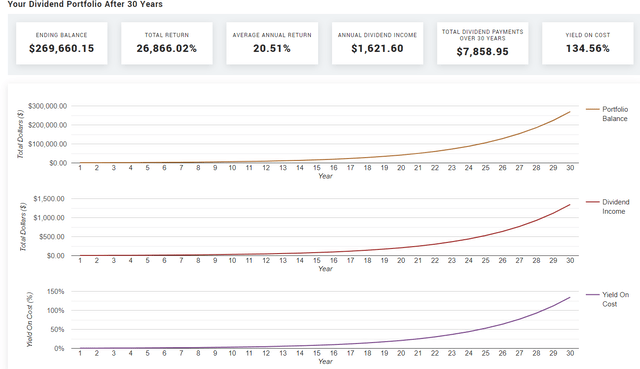The image size is (640, 369).
Task: Click year 30 endpoint on Portfolio Balance curve
Action: (x=570, y=112)
